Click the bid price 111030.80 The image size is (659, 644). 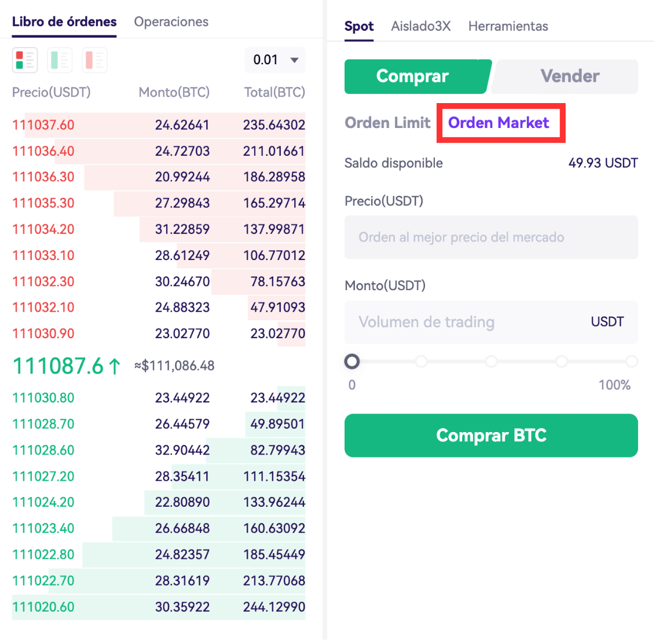tap(43, 398)
